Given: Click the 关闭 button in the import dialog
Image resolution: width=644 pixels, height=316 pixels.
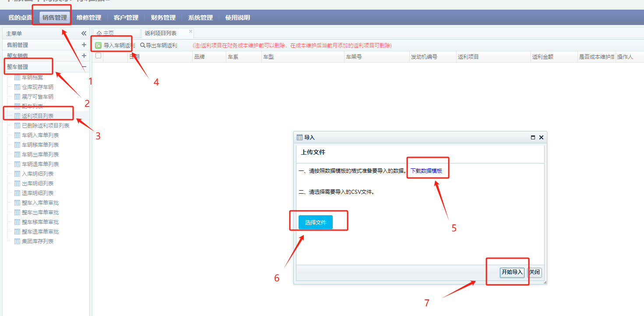Looking at the screenshot, I should pos(535,272).
